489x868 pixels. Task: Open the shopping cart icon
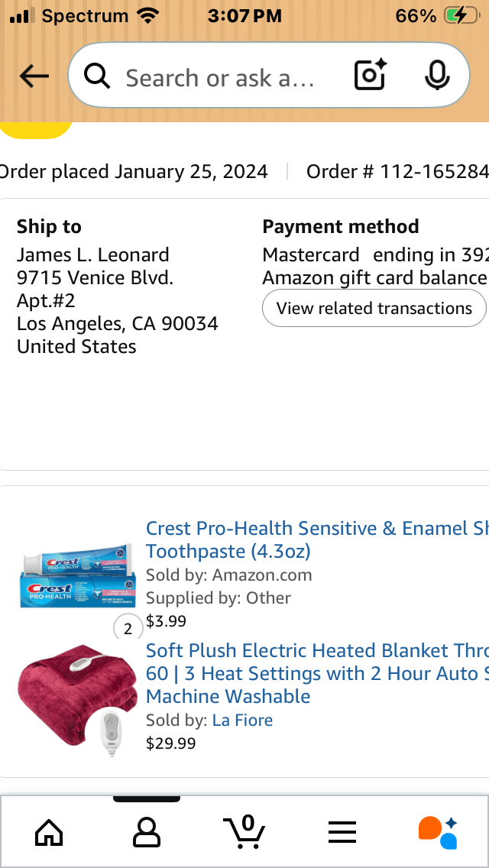click(x=244, y=831)
